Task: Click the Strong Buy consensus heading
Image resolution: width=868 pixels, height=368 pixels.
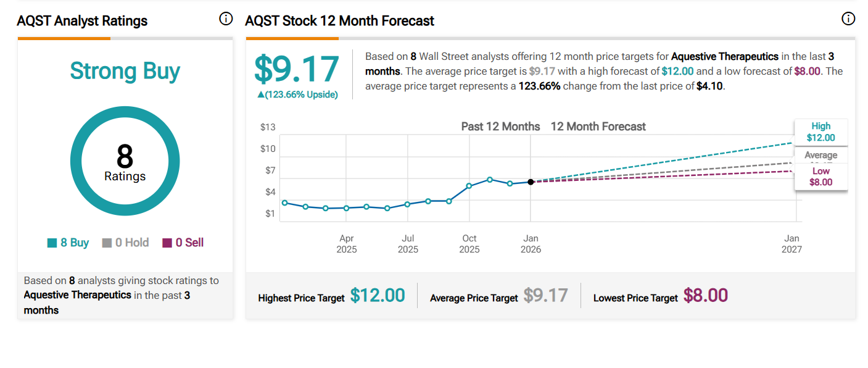Action: pos(125,71)
